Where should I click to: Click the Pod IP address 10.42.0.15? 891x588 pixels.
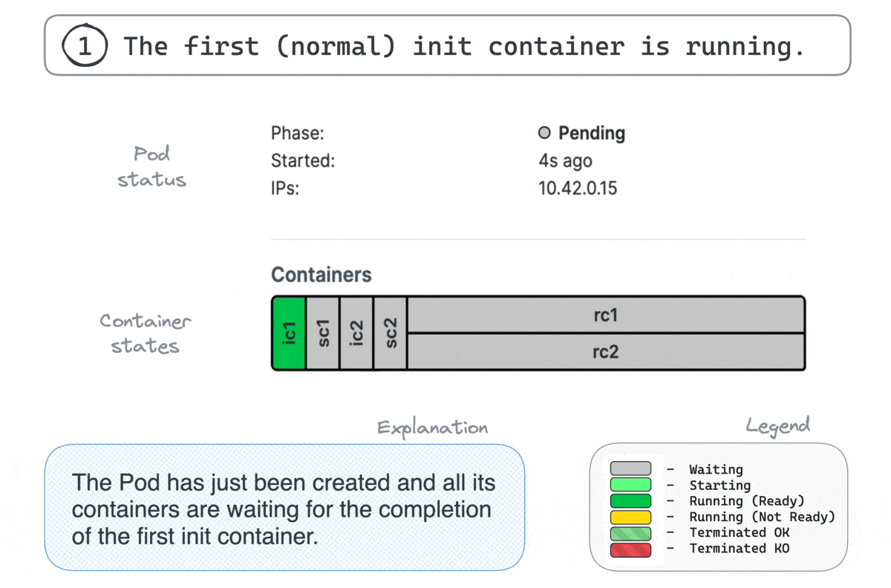[x=578, y=189]
